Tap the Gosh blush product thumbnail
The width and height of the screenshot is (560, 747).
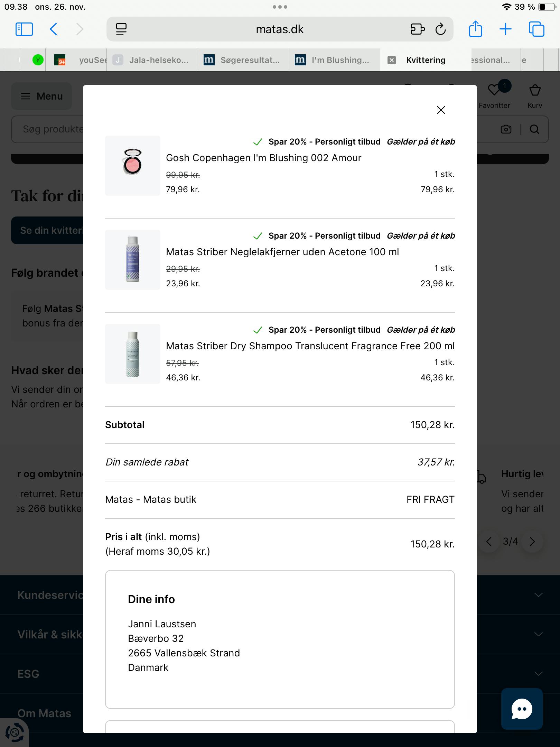tap(133, 166)
